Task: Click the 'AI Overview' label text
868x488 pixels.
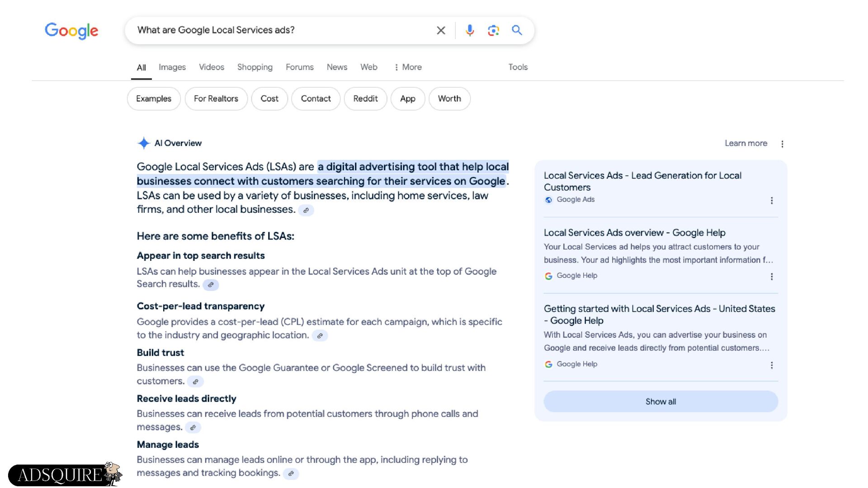Action: click(178, 143)
